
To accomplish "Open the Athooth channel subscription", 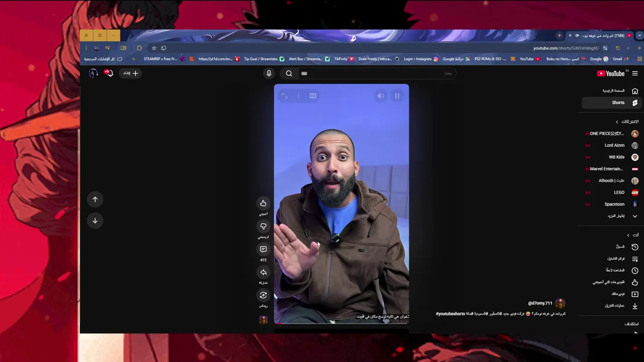I will pyautogui.click(x=612, y=180).
